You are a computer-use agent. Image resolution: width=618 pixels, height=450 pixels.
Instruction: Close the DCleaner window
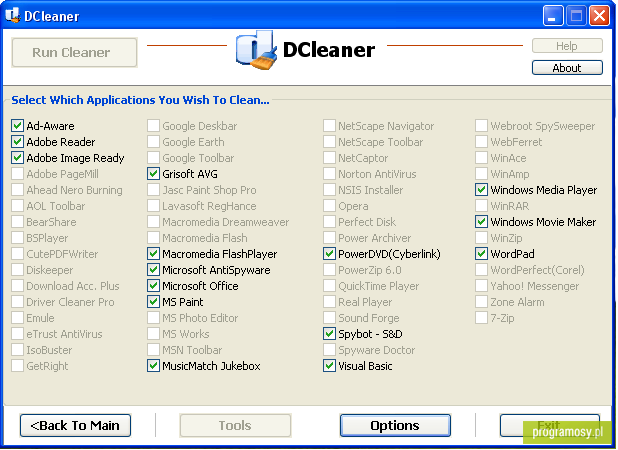pyautogui.click(x=599, y=16)
